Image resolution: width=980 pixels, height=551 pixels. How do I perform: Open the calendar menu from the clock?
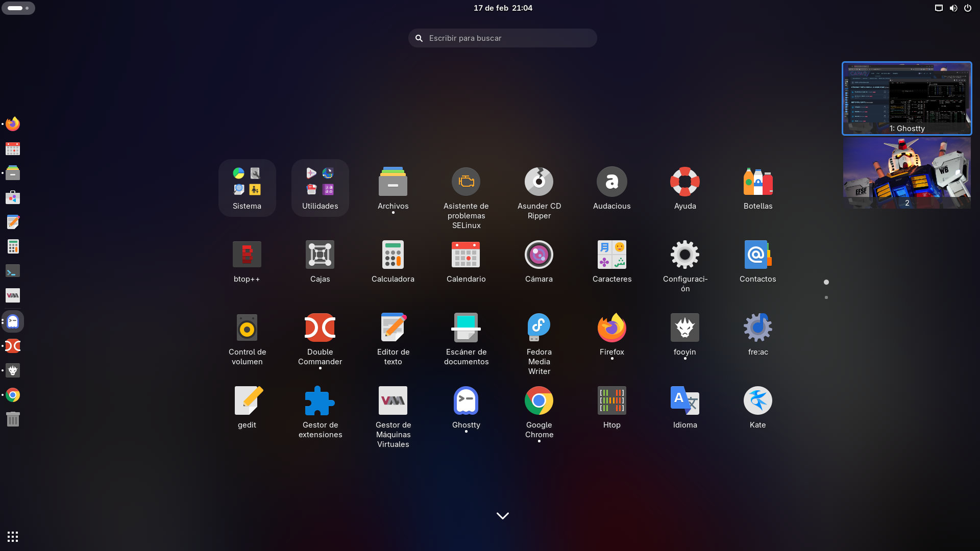pos(502,8)
